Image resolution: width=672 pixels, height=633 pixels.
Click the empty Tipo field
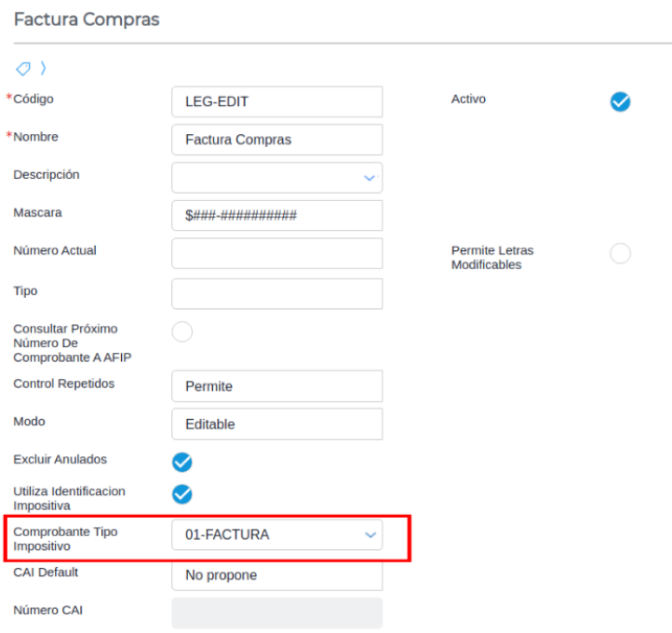(x=276, y=293)
